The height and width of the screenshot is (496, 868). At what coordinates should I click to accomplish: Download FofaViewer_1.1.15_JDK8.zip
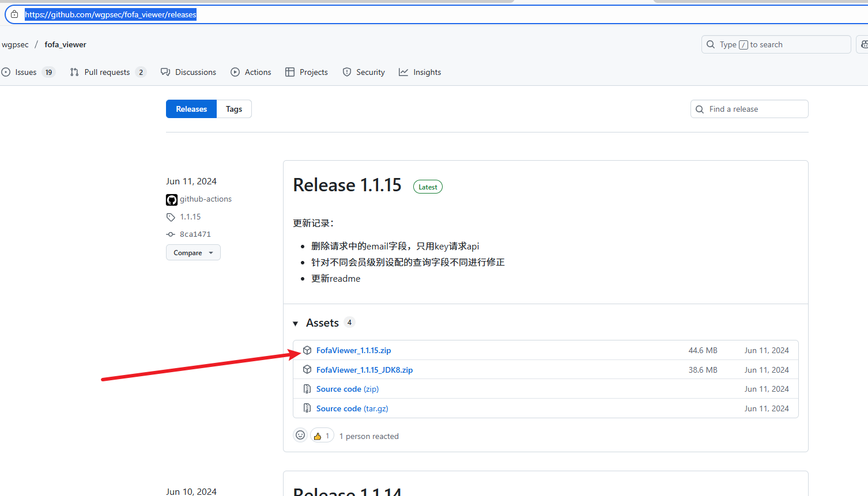(x=364, y=370)
